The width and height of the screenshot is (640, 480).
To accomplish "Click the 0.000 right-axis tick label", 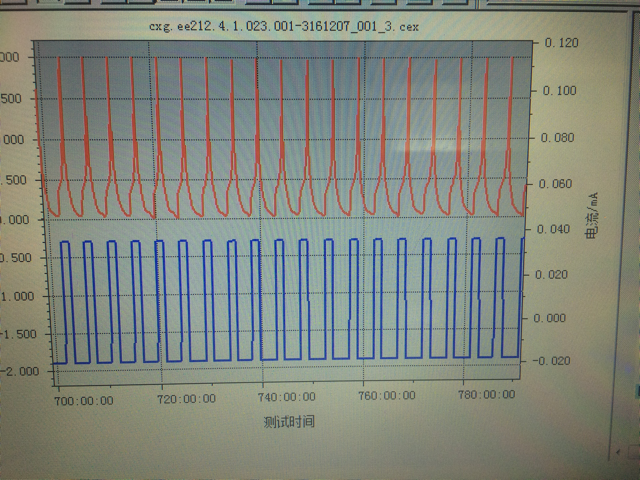I will (x=549, y=318).
